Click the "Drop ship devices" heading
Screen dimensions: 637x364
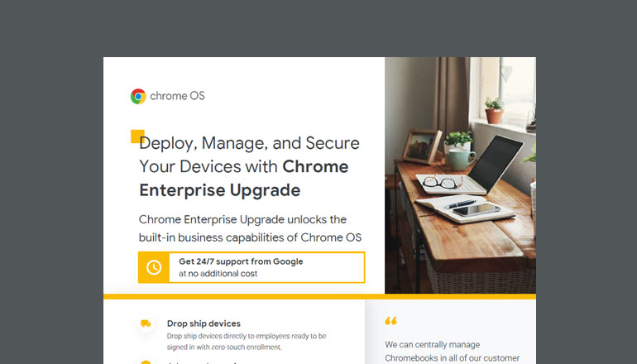[204, 323]
